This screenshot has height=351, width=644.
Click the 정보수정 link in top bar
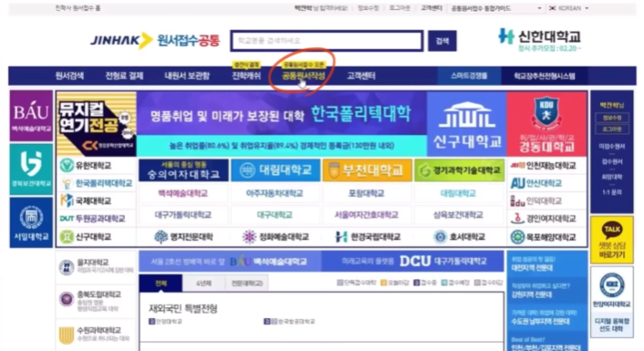pos(368,8)
